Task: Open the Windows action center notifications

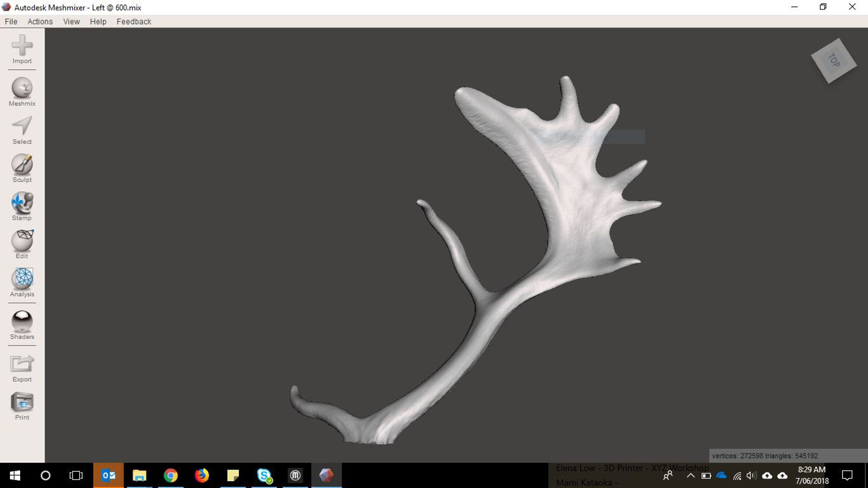Action: [x=847, y=476]
